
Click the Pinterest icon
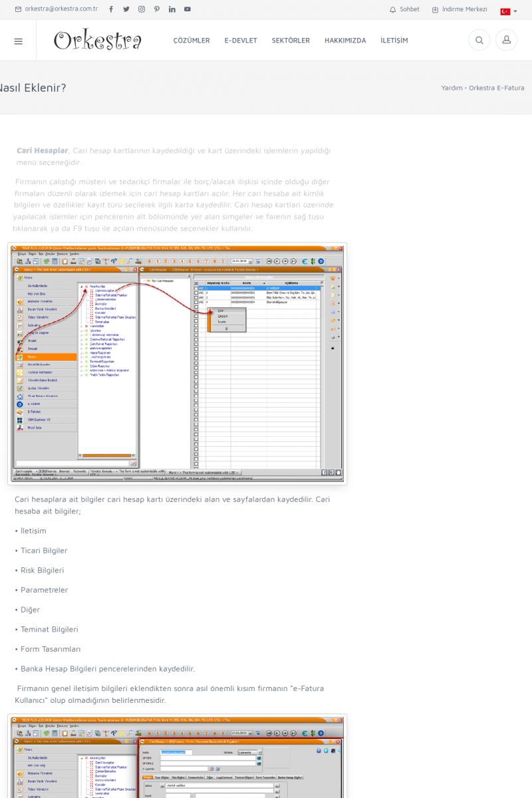point(157,9)
